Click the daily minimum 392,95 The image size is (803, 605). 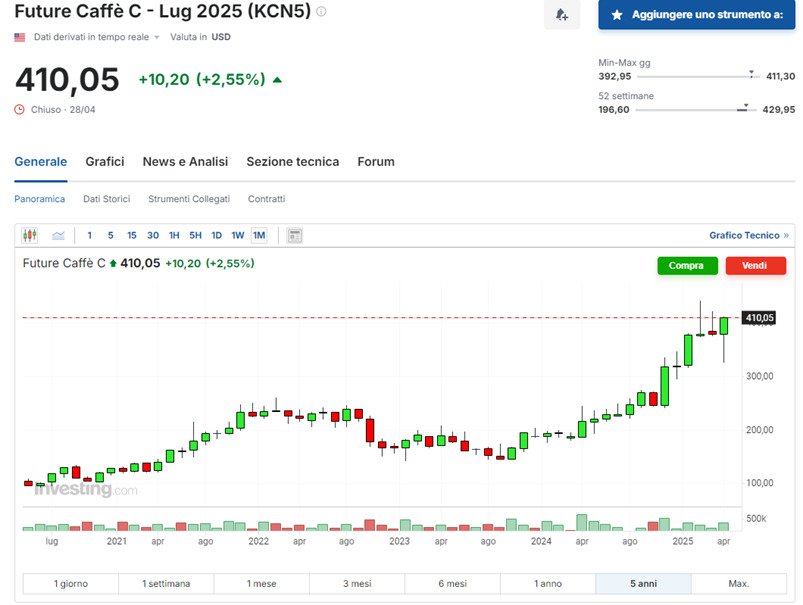(x=615, y=76)
